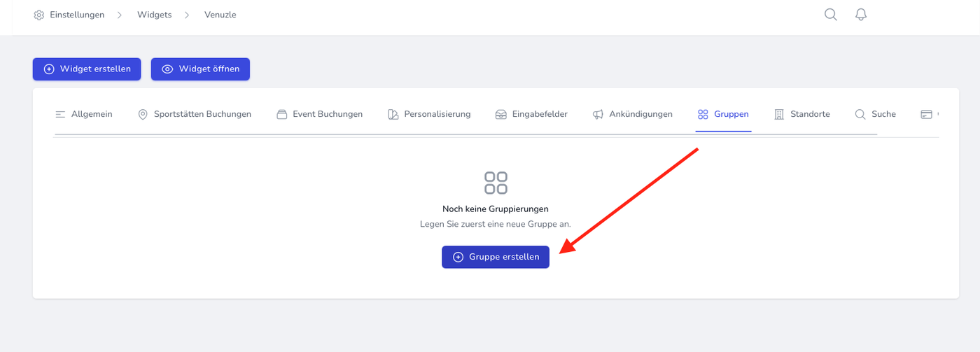This screenshot has height=352, width=980.
Task: Open notifications bell icon
Action: pyautogui.click(x=861, y=15)
